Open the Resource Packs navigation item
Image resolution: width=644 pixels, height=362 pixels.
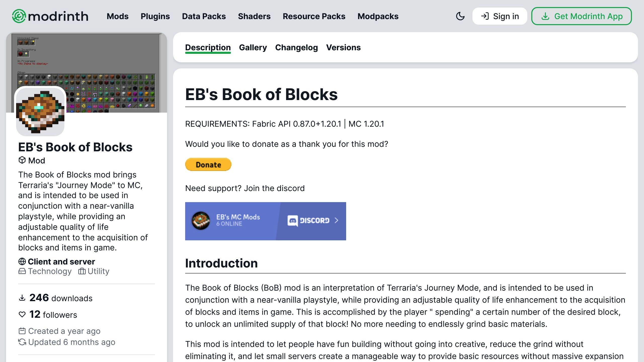tap(314, 16)
